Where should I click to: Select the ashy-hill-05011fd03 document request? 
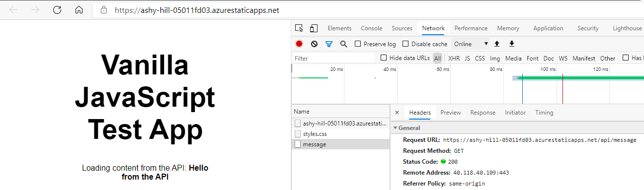[340, 123]
